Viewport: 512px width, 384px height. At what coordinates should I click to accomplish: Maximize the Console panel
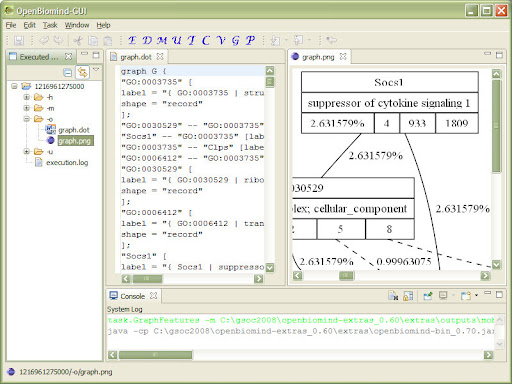(499, 295)
